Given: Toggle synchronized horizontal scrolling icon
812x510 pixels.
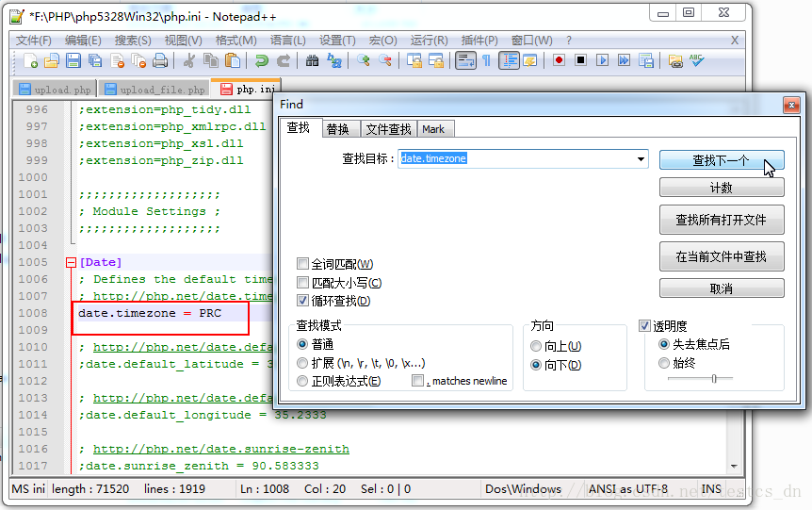Looking at the screenshot, I should point(435,60).
